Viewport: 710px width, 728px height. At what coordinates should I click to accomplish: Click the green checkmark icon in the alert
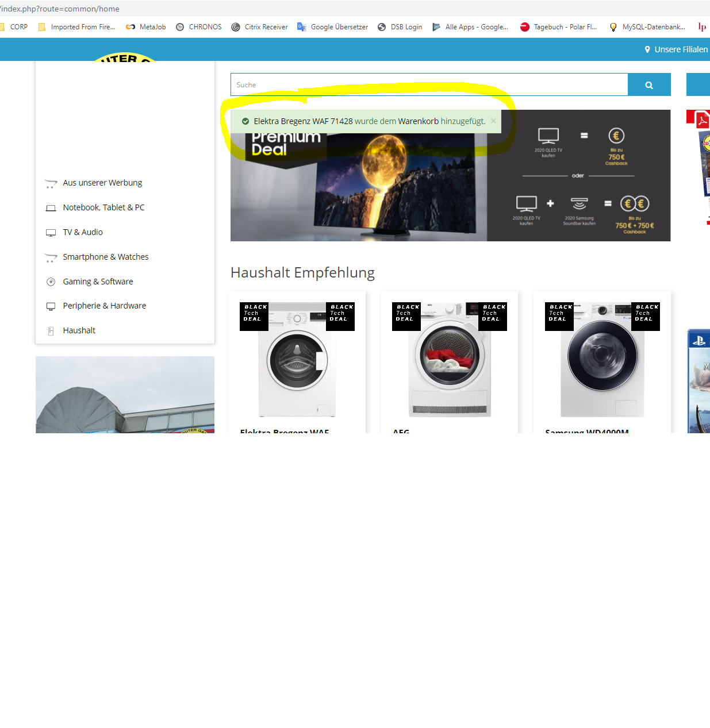click(x=245, y=121)
